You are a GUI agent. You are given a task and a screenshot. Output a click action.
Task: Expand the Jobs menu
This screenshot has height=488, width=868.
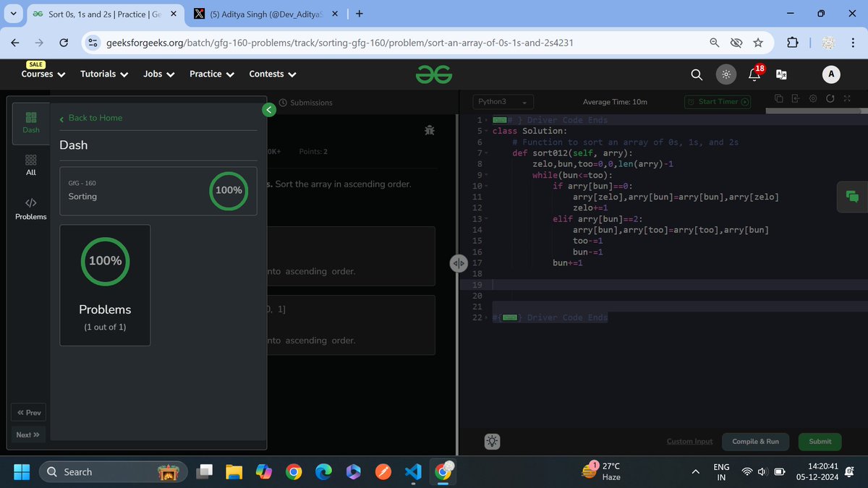pyautogui.click(x=158, y=74)
